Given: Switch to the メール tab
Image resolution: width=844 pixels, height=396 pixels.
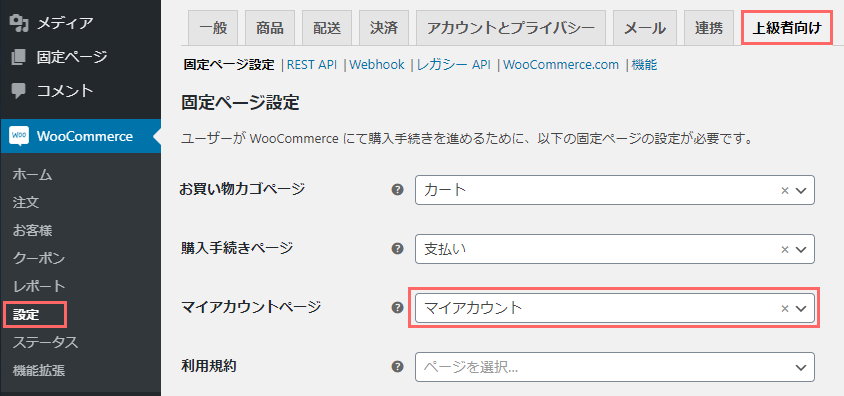Looking at the screenshot, I should pos(645,29).
